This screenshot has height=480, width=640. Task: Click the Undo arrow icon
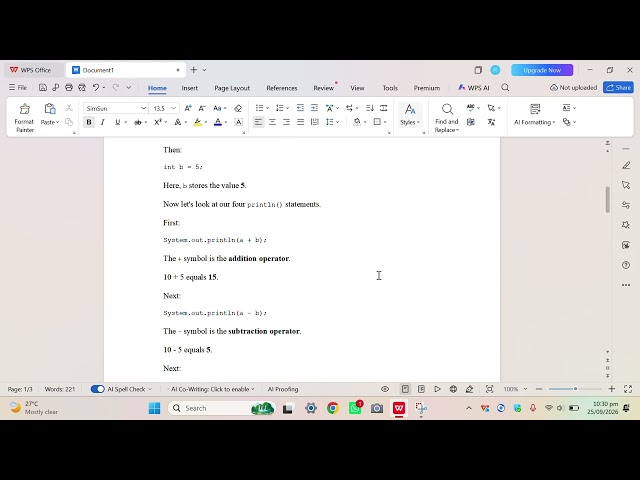(96, 87)
